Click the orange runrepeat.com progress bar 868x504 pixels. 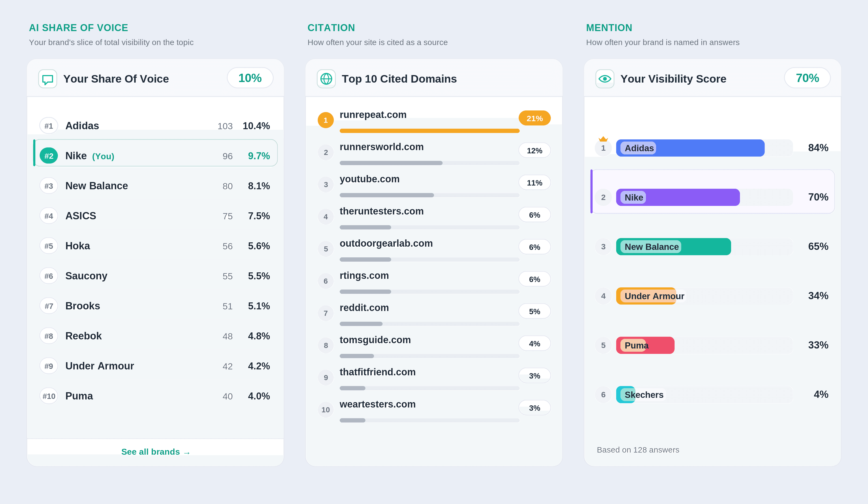pos(429,131)
